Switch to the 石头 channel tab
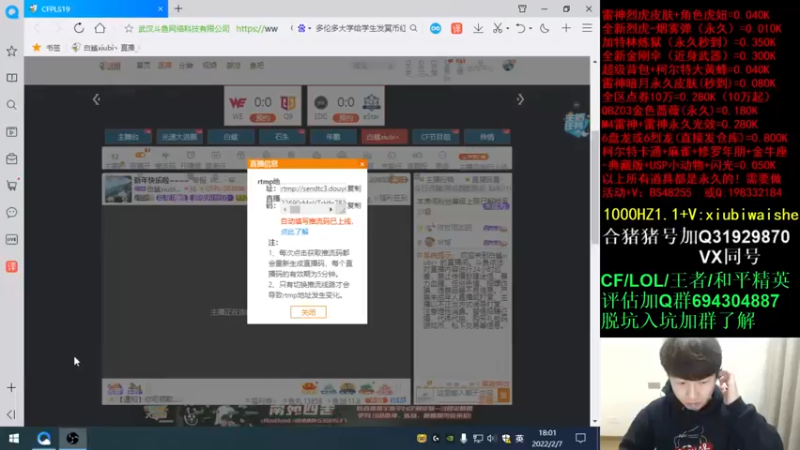Screen dimensions: 800x450 click(282, 137)
